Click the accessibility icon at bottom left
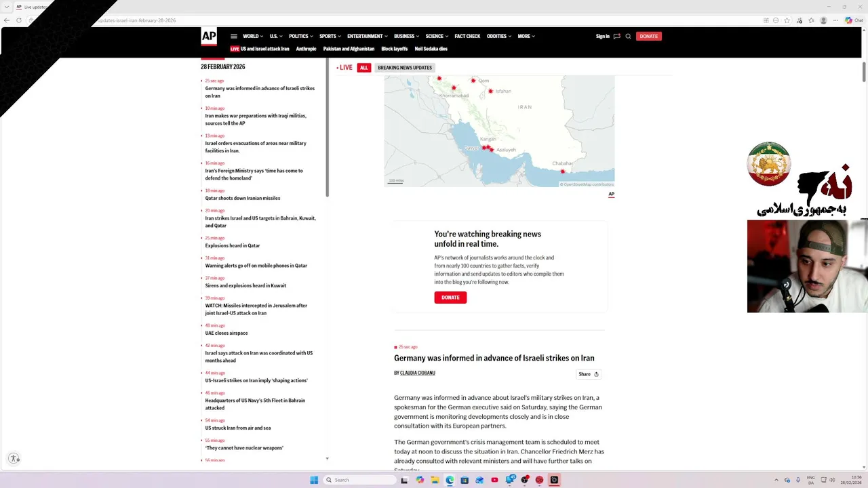The width and height of the screenshot is (868, 488). coord(14,458)
